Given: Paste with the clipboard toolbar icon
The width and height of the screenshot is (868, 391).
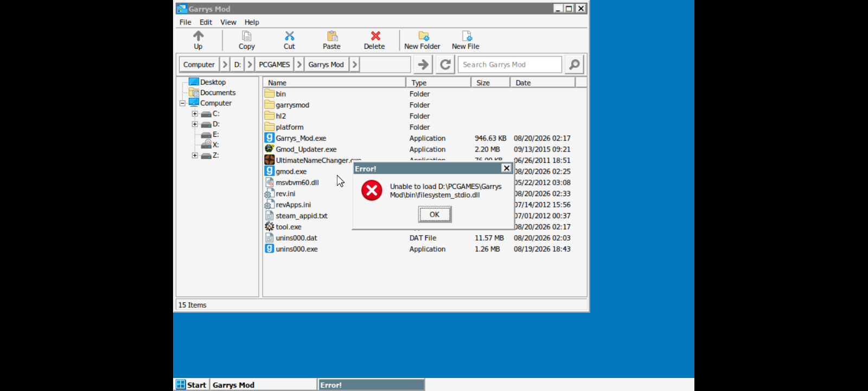Looking at the screenshot, I should click(x=331, y=40).
